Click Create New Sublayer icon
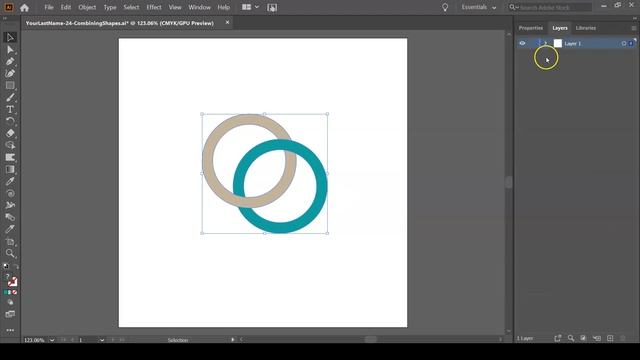 597,338
